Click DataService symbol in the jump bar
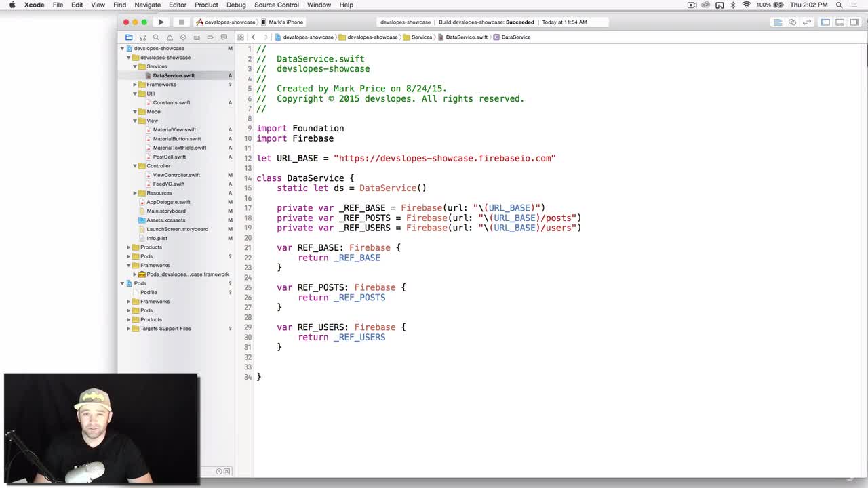The image size is (868, 488). click(512, 37)
